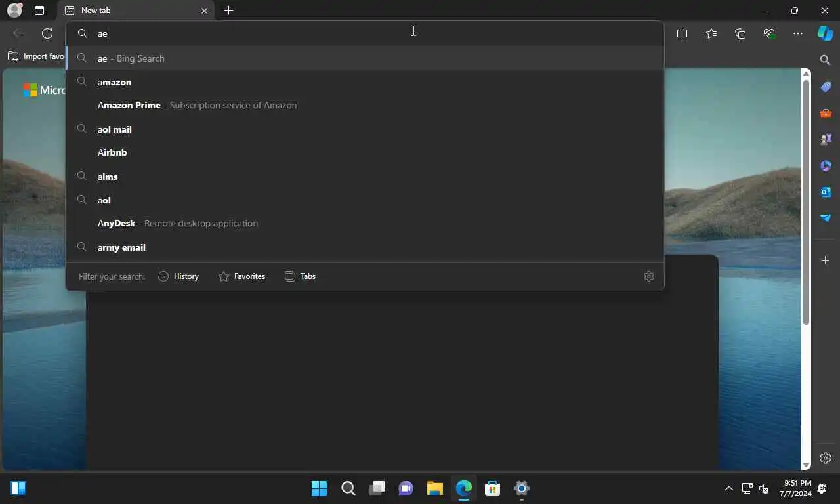Filter search by Tabs
Viewport: 840px width, 504px height.
point(300,276)
